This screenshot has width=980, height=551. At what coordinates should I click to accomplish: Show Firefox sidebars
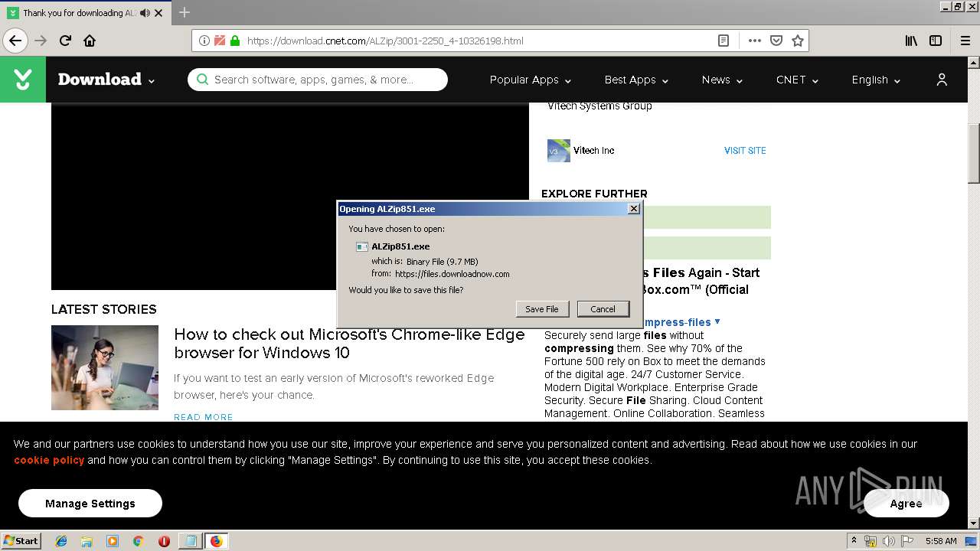tap(936, 41)
